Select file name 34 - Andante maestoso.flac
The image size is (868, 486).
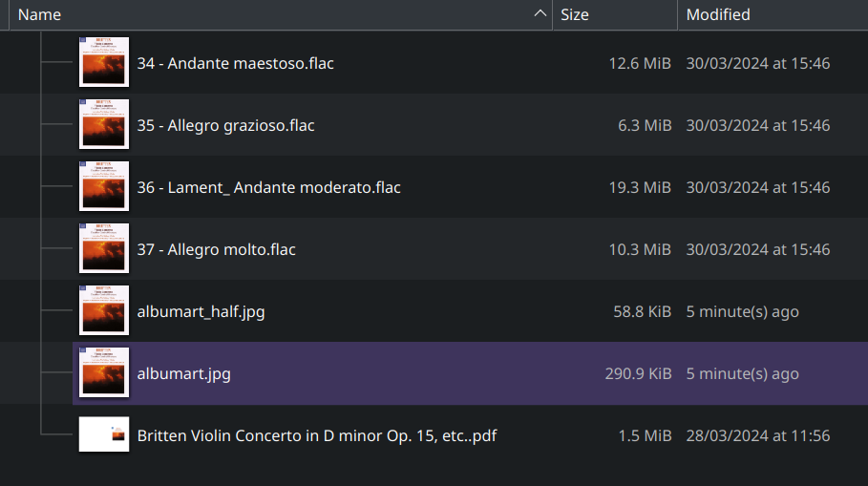tap(235, 63)
